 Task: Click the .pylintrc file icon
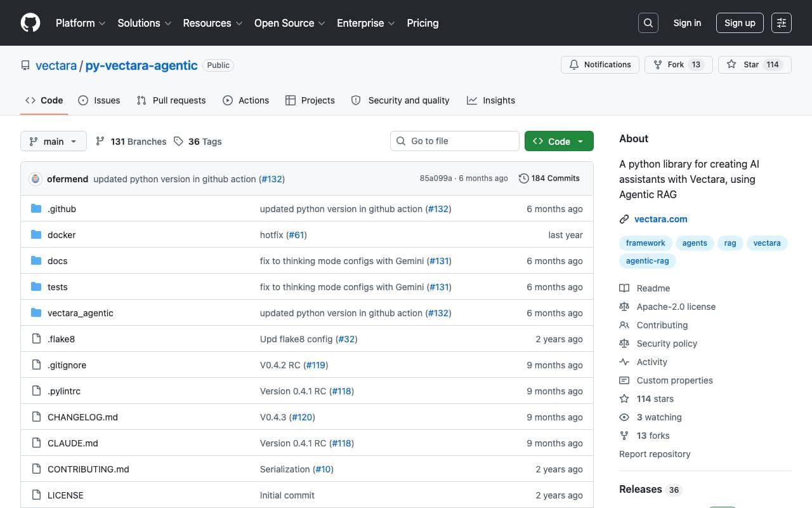[x=36, y=391]
